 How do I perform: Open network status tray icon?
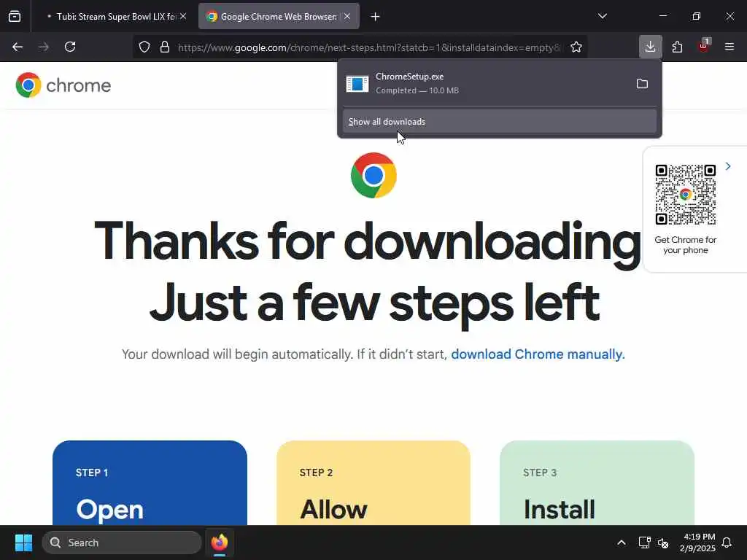click(644, 542)
